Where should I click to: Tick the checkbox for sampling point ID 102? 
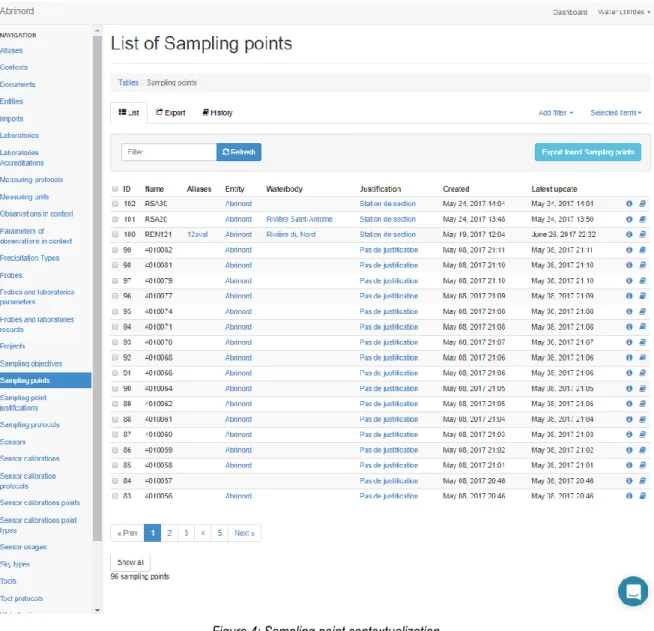click(x=115, y=204)
